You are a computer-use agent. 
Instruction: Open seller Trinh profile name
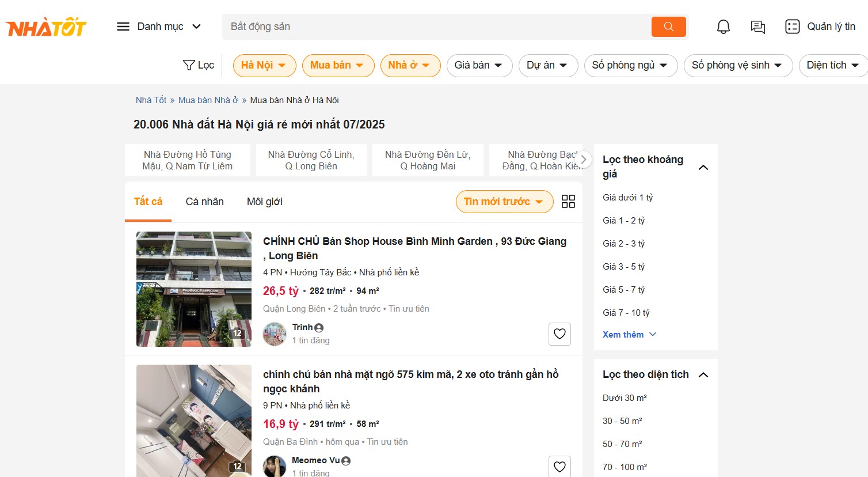point(303,327)
